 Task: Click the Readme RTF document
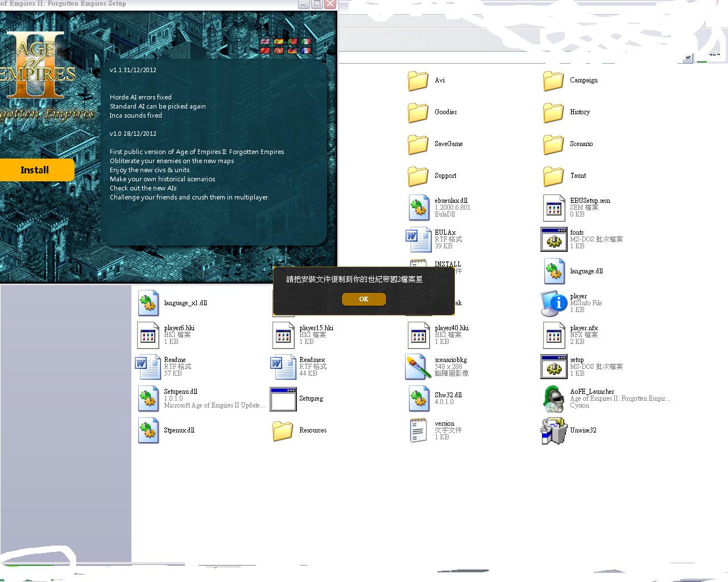tap(148, 367)
